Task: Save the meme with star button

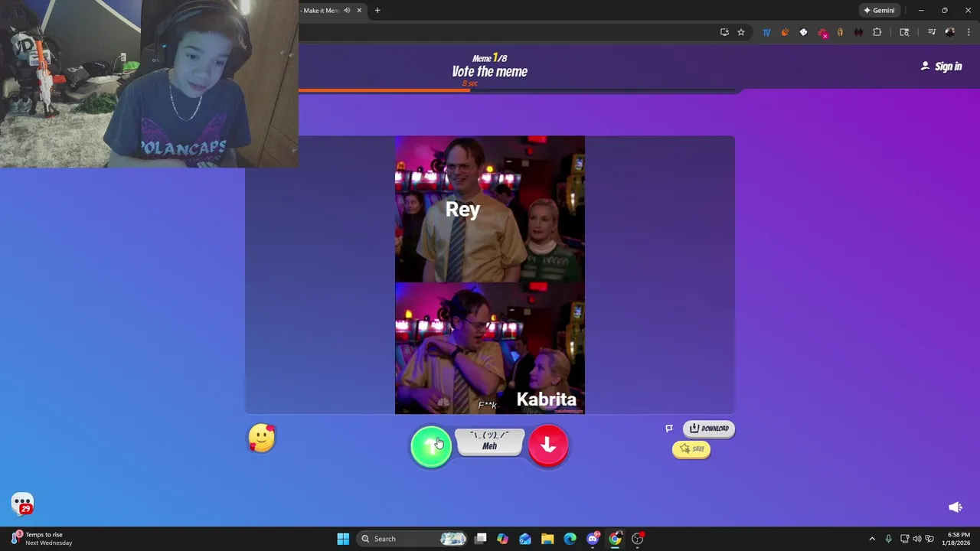Action: (691, 449)
